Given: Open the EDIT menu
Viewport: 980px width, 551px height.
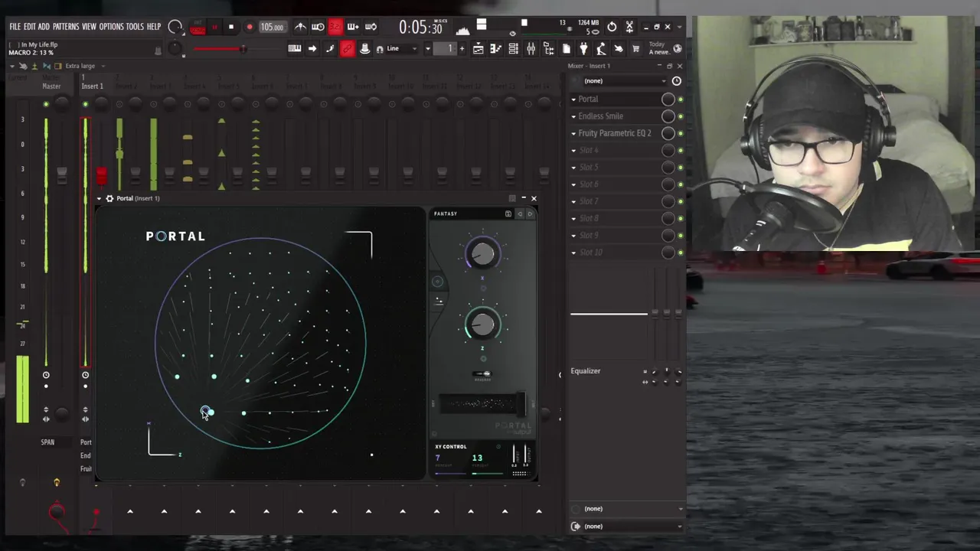Looking at the screenshot, I should click(30, 27).
